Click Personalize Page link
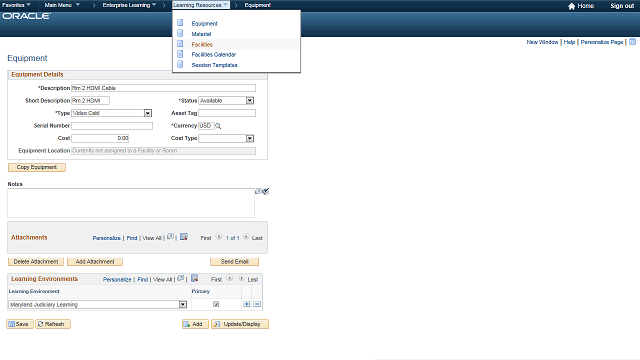This screenshot has width=640, height=360. (602, 42)
